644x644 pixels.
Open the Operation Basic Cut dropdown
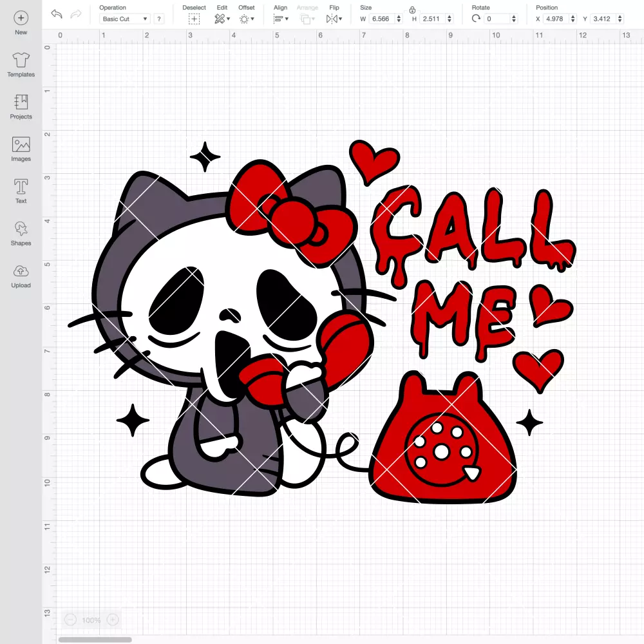pos(124,19)
